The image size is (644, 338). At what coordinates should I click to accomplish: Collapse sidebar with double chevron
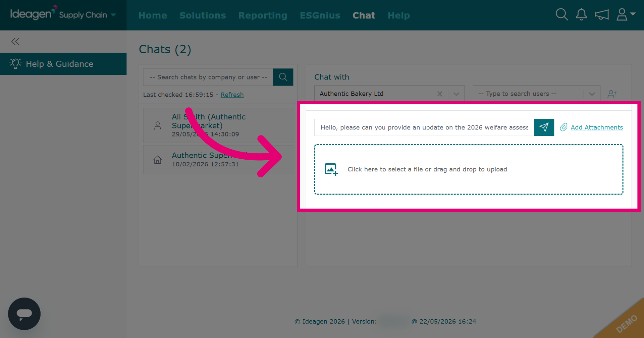click(x=15, y=42)
